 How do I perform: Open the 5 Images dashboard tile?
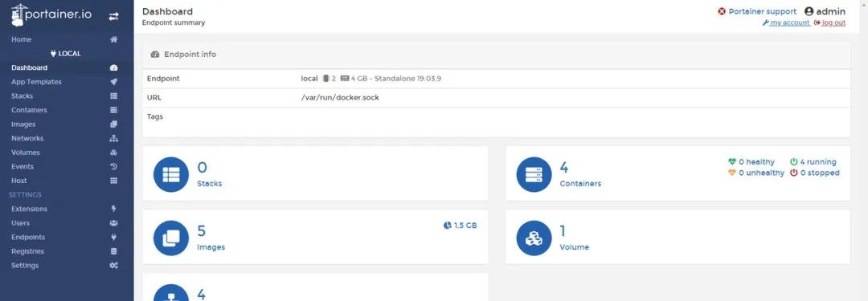click(x=316, y=237)
